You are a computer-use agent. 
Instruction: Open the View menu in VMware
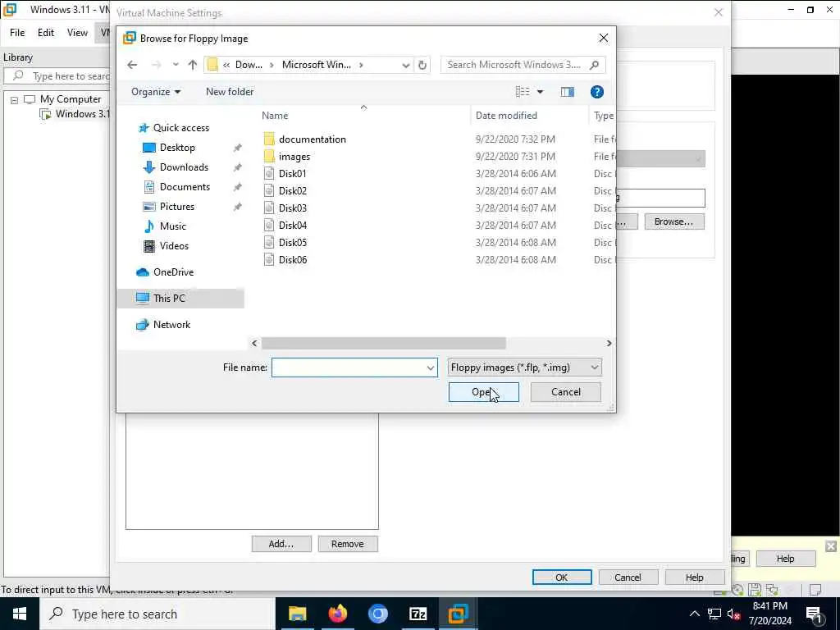pos(77,33)
